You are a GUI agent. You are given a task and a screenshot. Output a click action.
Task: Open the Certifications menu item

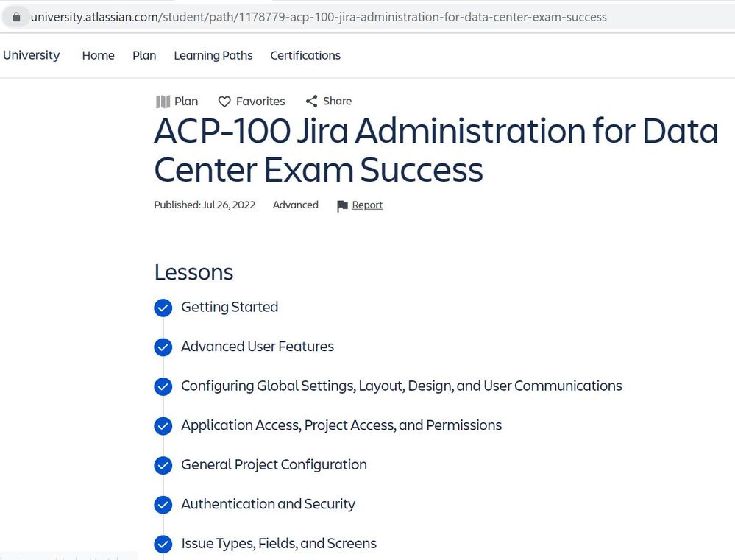[x=305, y=55]
